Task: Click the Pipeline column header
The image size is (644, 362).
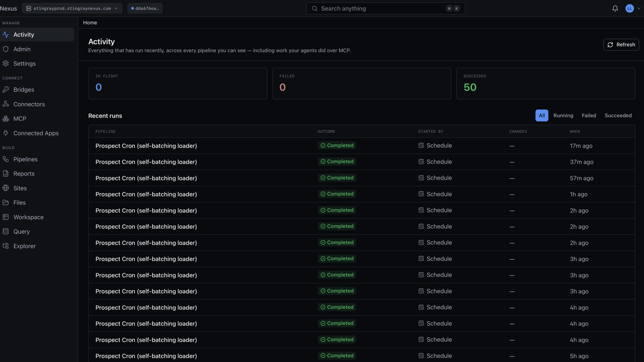Action: [x=106, y=132]
